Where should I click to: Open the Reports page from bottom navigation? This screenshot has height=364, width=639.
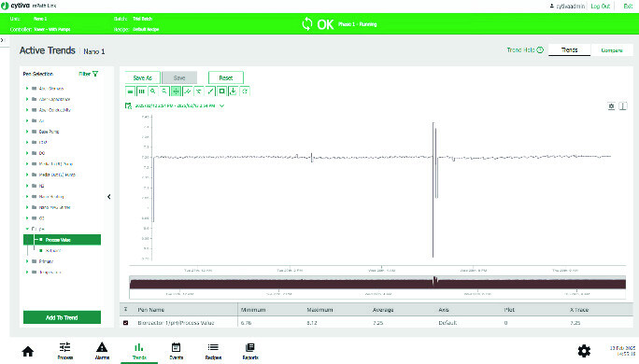coord(250,351)
